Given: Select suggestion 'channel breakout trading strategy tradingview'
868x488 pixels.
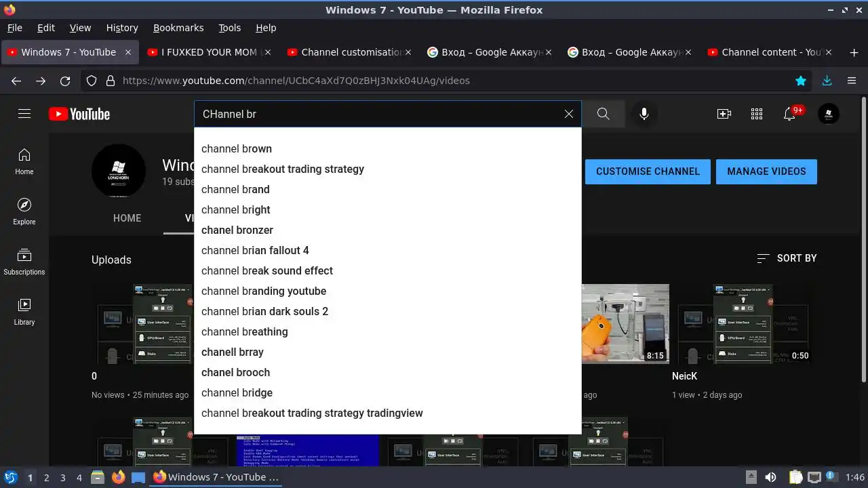Looking at the screenshot, I should (387, 413).
